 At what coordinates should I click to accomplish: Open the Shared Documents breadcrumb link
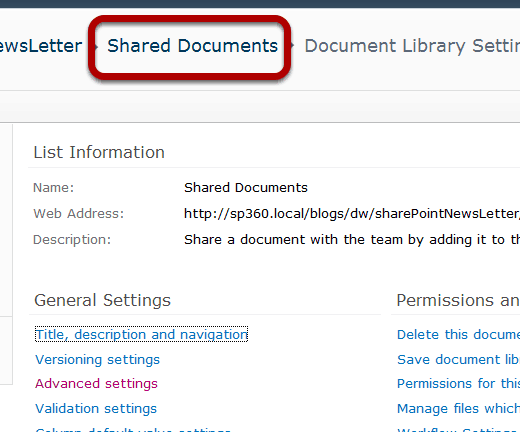(x=192, y=46)
